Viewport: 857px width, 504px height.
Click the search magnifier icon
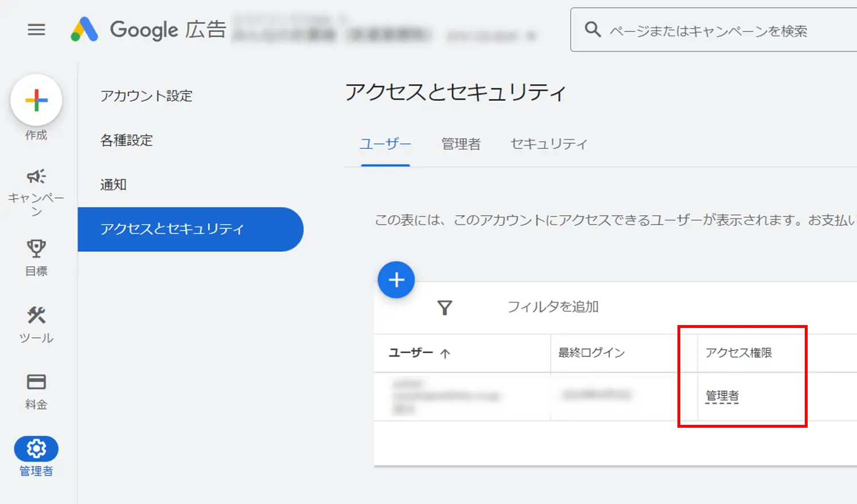pyautogui.click(x=593, y=30)
